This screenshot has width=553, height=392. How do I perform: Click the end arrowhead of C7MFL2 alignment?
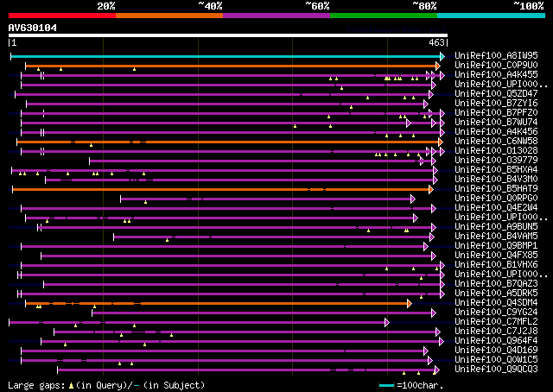pyautogui.click(x=387, y=323)
